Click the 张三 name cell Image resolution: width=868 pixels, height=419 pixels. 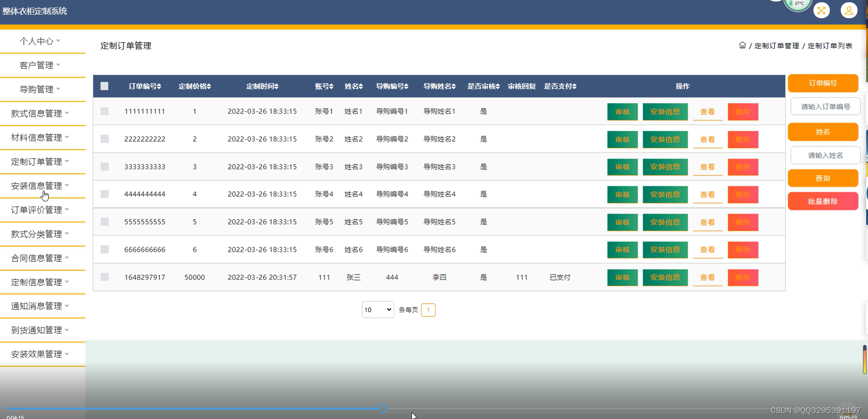pyautogui.click(x=353, y=277)
